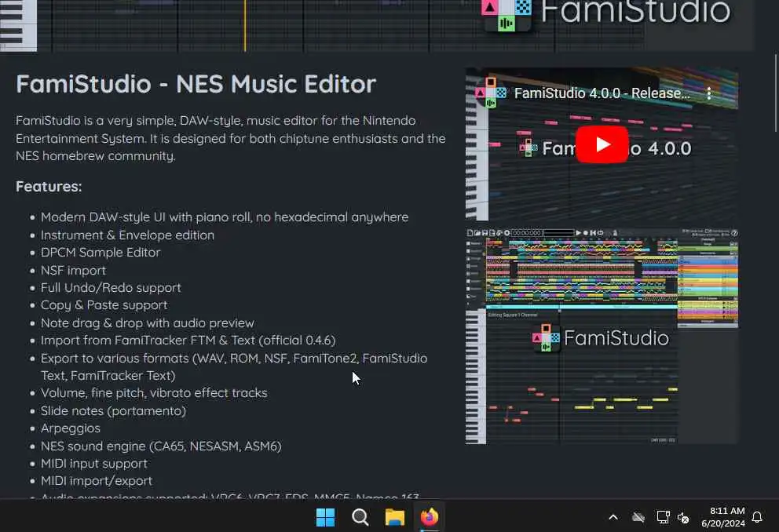
Task: Click 'Import from FamiTracker FTM & Text' item
Action: click(x=188, y=341)
